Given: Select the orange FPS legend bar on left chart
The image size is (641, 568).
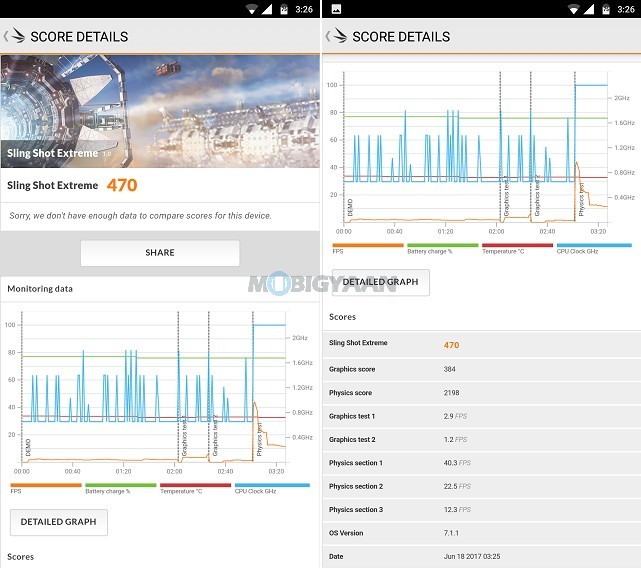Looking at the screenshot, I should coord(46,485).
